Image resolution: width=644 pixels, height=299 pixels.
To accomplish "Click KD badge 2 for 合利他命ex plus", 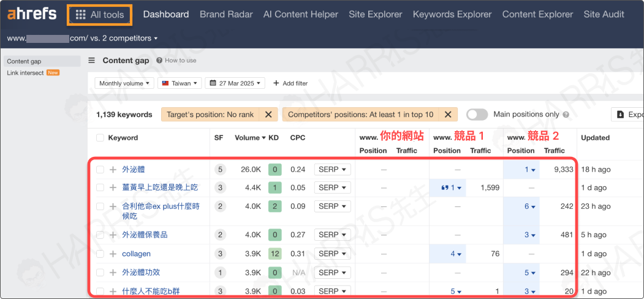I will [x=275, y=206].
